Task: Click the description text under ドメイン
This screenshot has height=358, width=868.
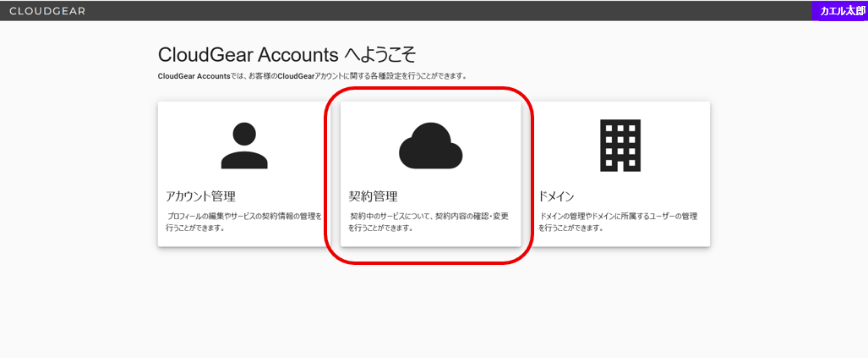Action: (x=617, y=222)
